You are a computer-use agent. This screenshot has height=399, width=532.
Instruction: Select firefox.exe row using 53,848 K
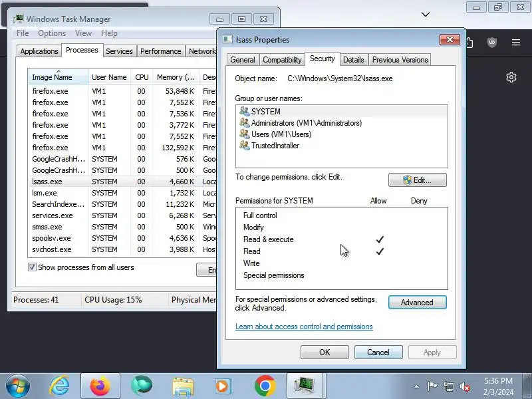(123, 91)
